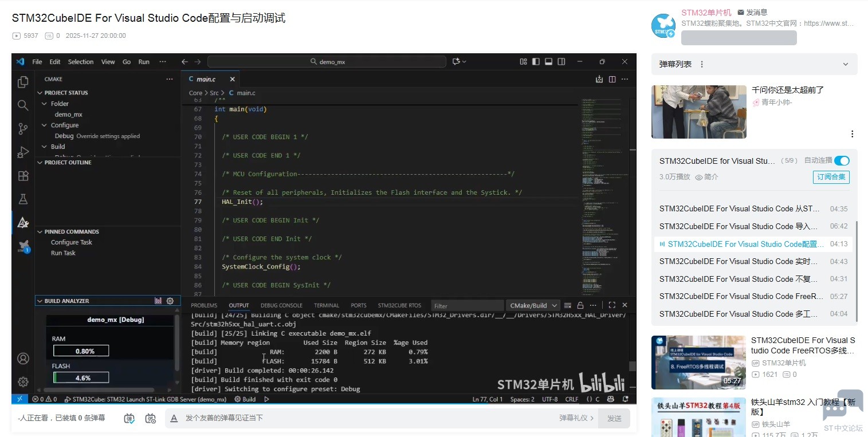The image size is (868, 437).
Task: Switch to the STM32CUBE RTOS tab
Action: tap(399, 305)
